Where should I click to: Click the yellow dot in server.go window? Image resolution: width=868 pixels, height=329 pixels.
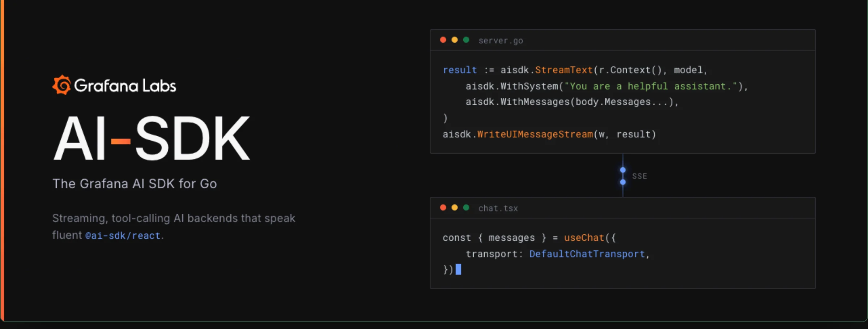455,40
